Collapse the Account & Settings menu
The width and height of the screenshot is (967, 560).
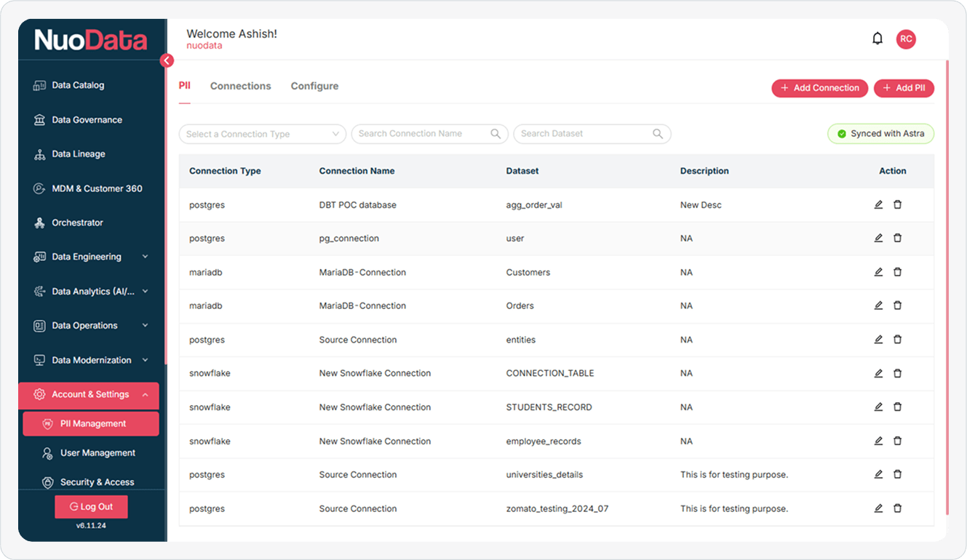click(x=89, y=394)
